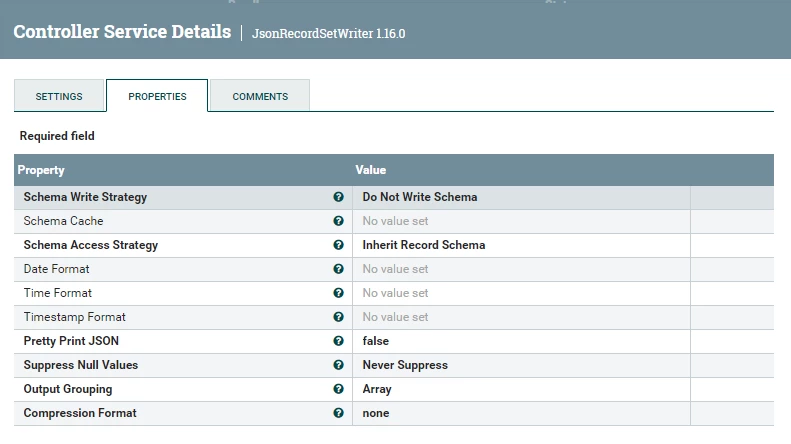Viewport: 791px width, 444px height.
Task: Click the Value column header
Action: 371,170
